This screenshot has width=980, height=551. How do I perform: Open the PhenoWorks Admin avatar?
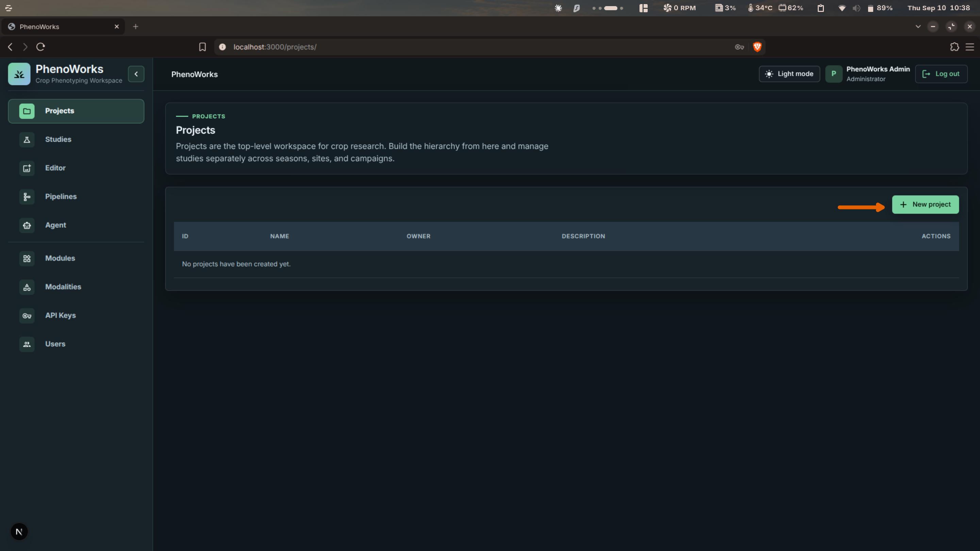pos(833,74)
